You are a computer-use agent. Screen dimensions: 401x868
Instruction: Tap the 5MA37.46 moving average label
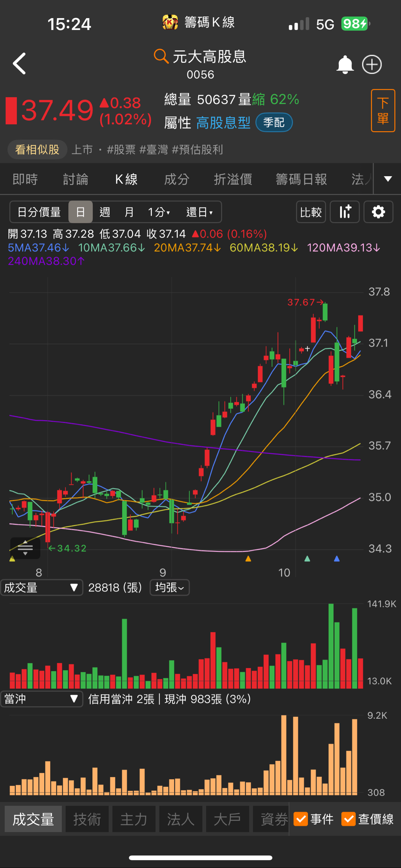click(38, 248)
